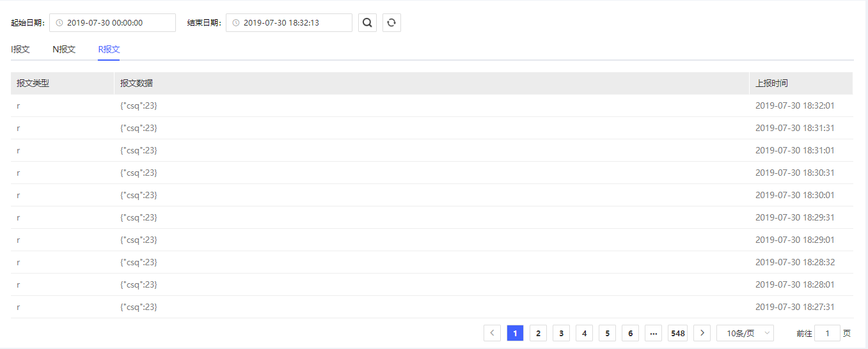Switch to the I报文 tab
The height and width of the screenshot is (349, 868).
20,49
